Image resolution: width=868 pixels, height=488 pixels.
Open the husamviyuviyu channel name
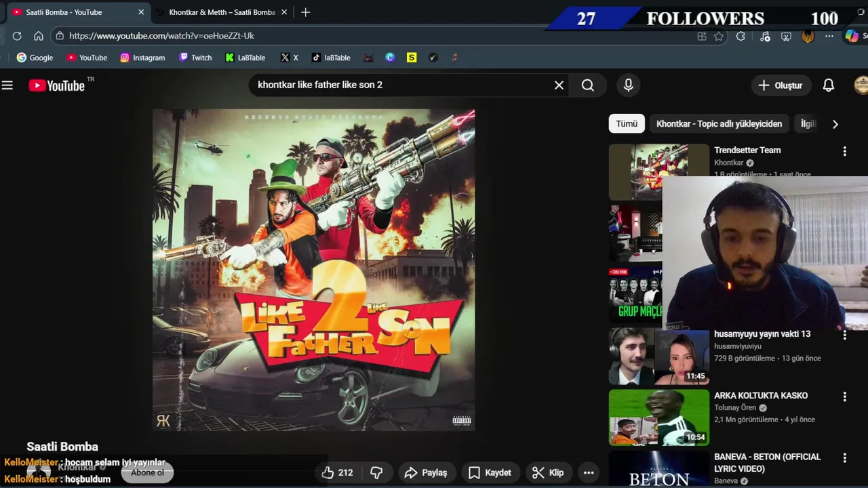pos(737,346)
